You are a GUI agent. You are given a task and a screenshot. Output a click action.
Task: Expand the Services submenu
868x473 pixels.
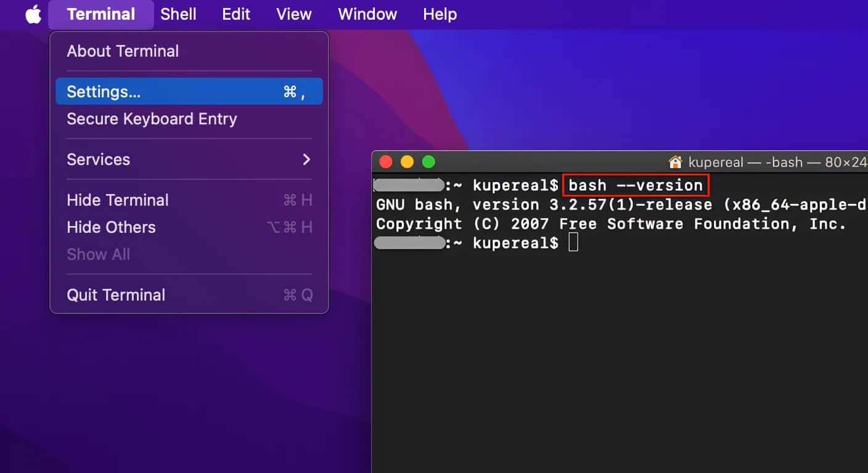tap(189, 160)
